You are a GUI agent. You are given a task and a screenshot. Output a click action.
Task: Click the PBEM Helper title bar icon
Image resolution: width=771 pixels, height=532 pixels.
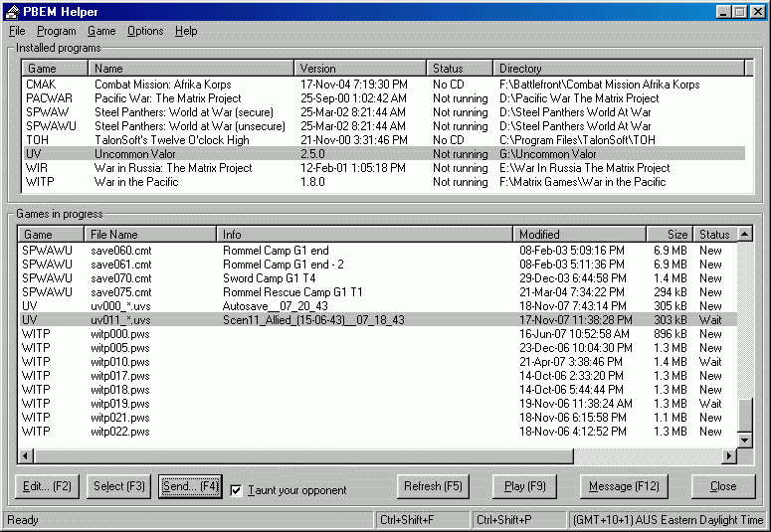coord(12,12)
